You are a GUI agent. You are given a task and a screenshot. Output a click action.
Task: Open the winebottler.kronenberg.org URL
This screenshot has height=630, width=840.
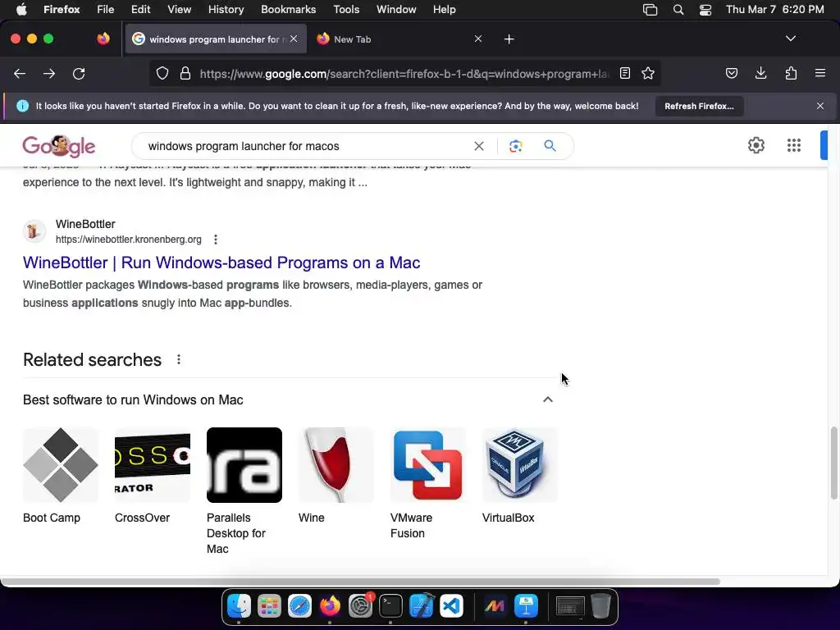point(129,240)
